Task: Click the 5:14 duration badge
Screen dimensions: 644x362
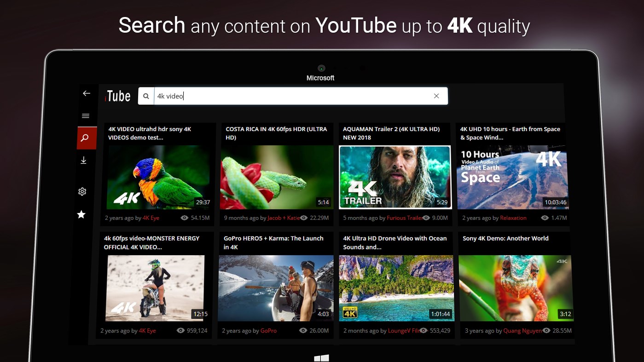Action: pos(324,202)
